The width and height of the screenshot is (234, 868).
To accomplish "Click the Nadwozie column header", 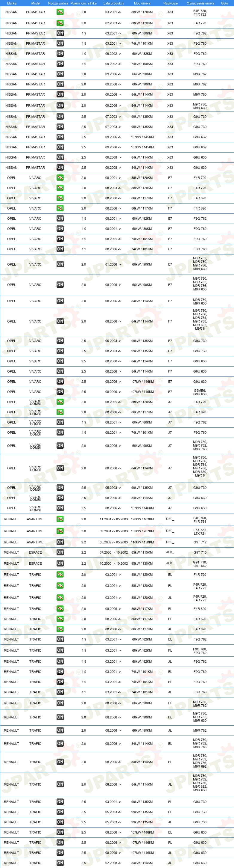I will (x=171, y=3).
